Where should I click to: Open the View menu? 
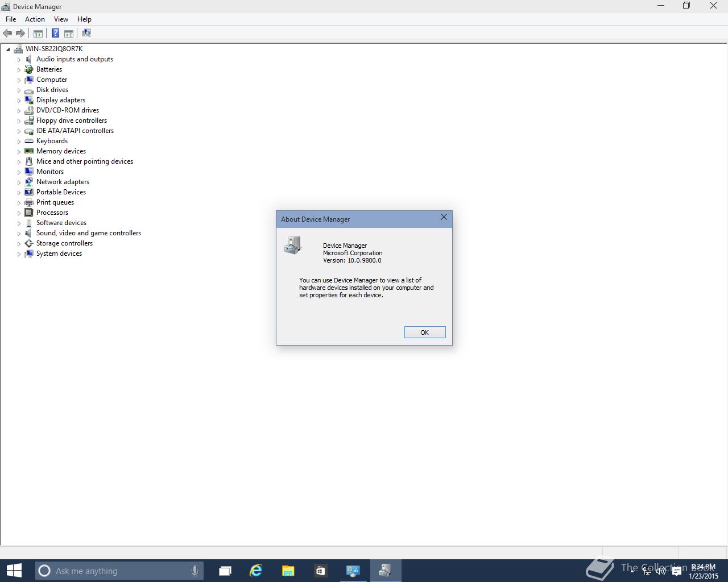click(61, 19)
